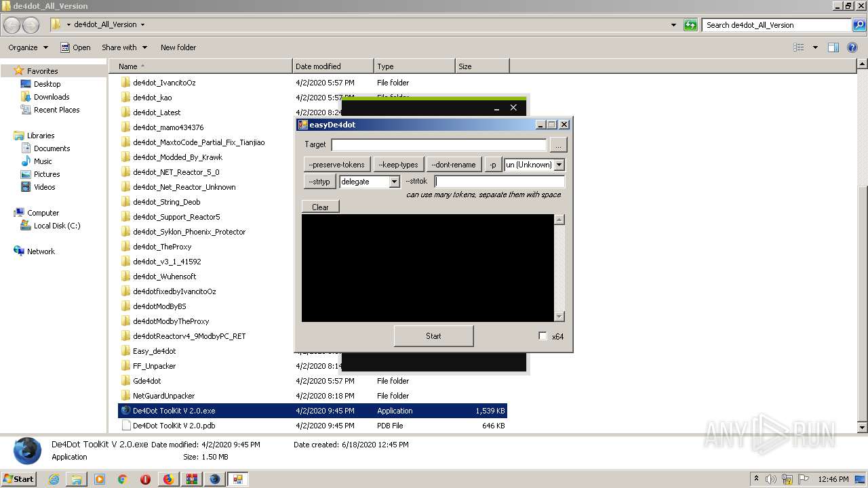868x488 pixels.
Task: Open Videos library
Action: tap(44, 187)
